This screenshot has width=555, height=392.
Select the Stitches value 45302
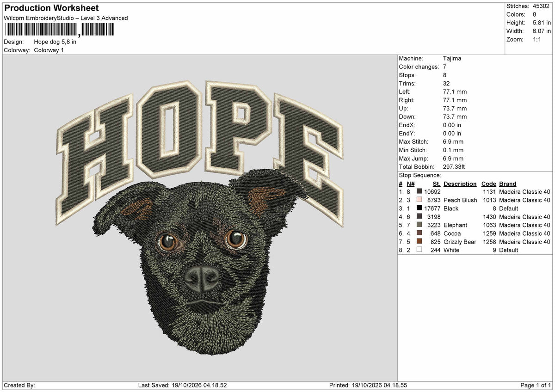point(541,6)
